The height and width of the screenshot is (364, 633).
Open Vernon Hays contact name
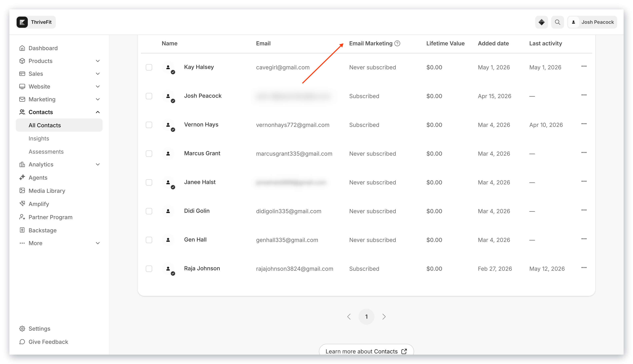click(201, 124)
